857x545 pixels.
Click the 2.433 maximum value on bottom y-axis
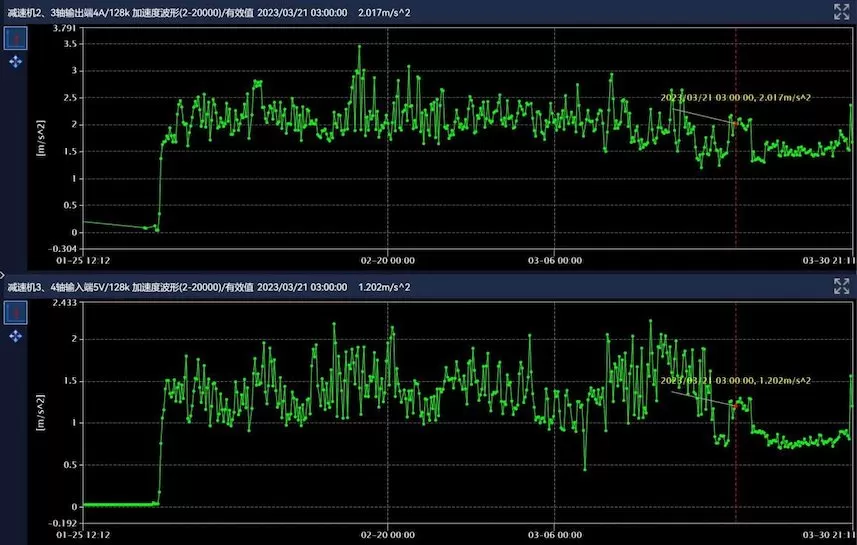[63, 303]
